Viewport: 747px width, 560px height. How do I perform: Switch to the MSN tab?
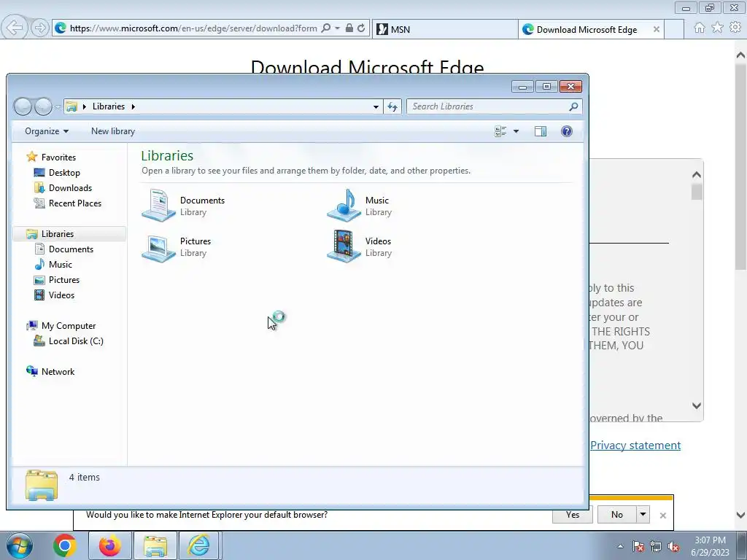pos(444,29)
